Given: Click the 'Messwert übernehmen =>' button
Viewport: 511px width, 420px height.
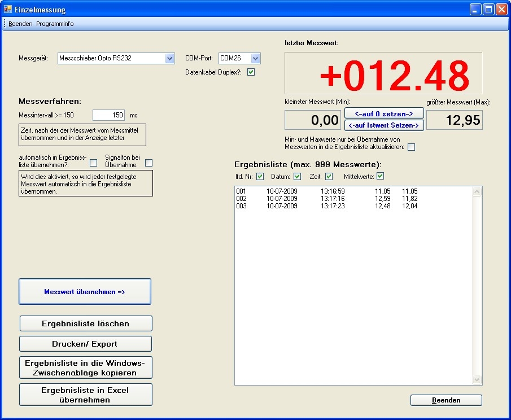Looking at the screenshot, I should (x=85, y=292).
